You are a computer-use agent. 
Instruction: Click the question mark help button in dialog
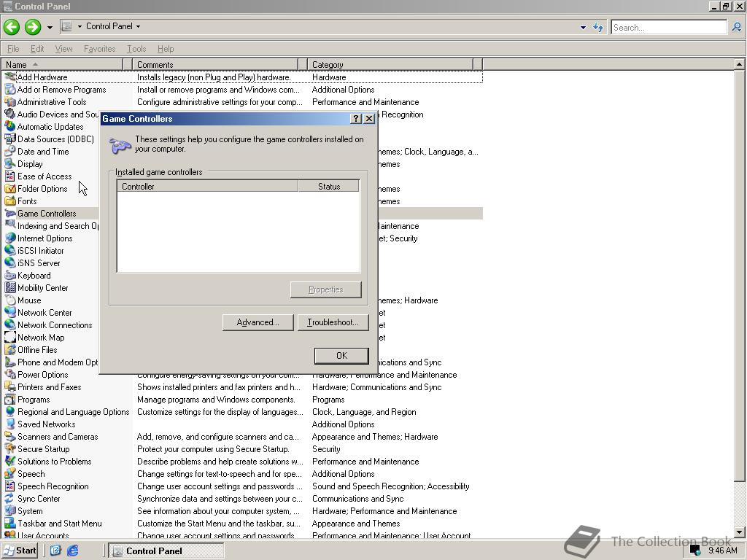tap(355, 119)
